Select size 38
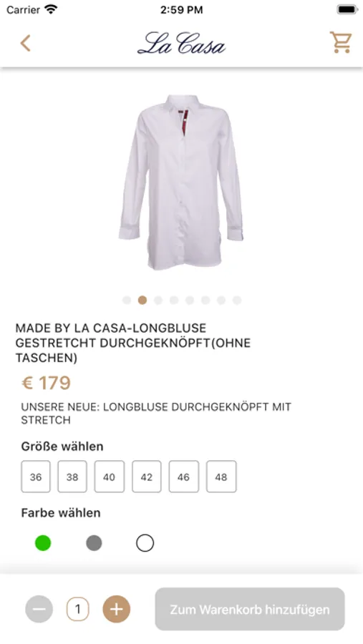This screenshot has width=363, height=644. 72,477
